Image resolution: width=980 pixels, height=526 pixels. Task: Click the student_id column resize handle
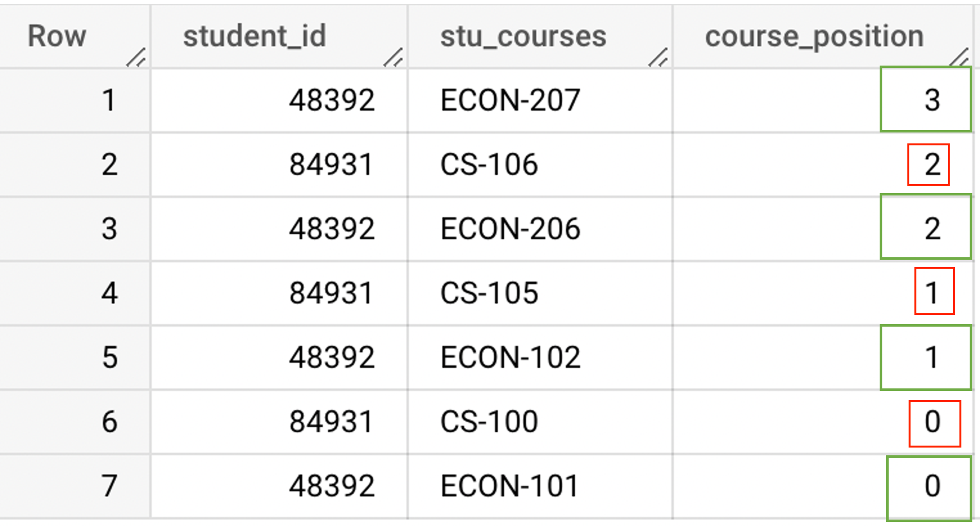393,59
